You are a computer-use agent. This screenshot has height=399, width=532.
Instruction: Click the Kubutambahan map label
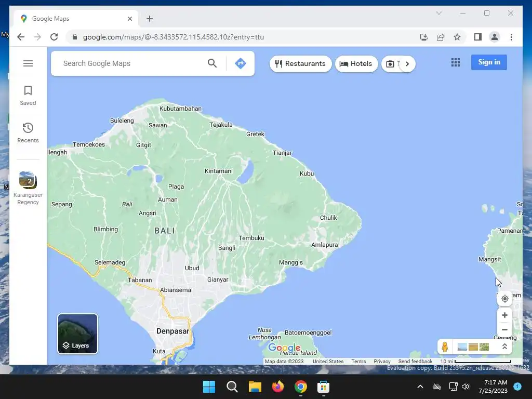click(x=180, y=109)
